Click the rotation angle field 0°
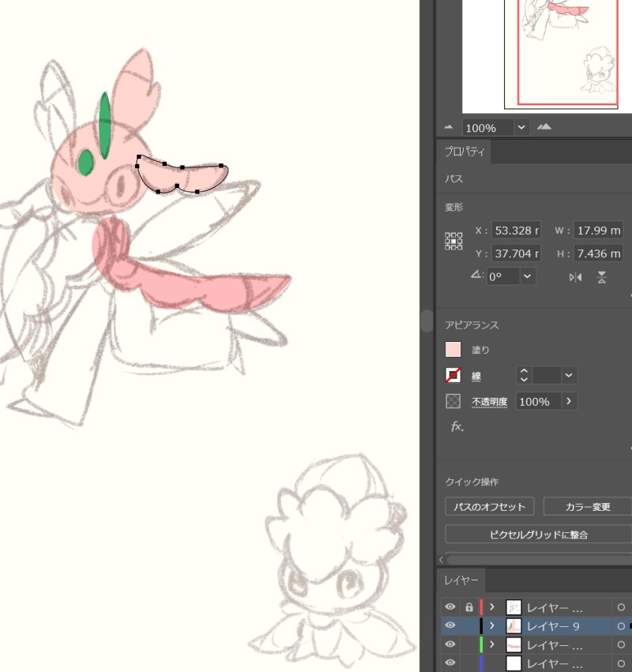 pyautogui.click(x=503, y=276)
